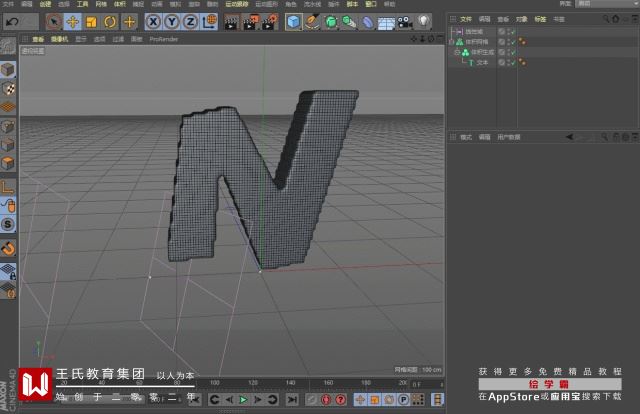Open Render Settings clapperboard gear icon
This screenshot has width=640, height=414.
(269, 22)
